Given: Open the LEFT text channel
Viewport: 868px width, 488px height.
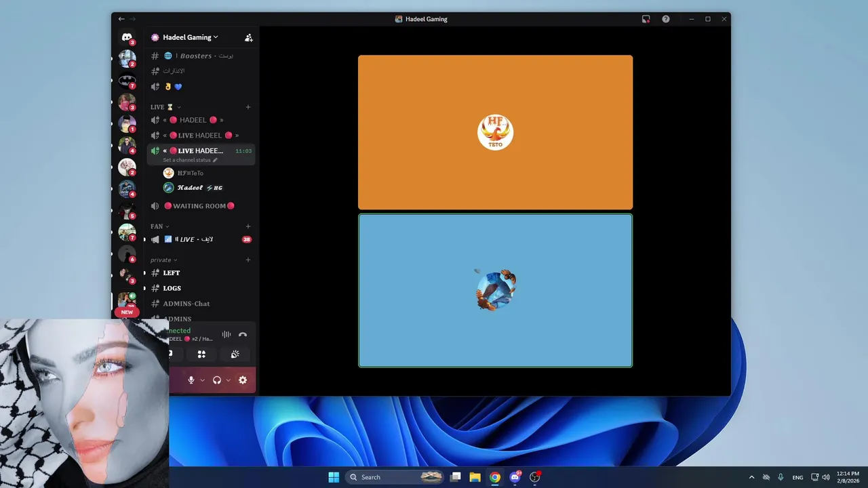Looking at the screenshot, I should click(201, 272).
